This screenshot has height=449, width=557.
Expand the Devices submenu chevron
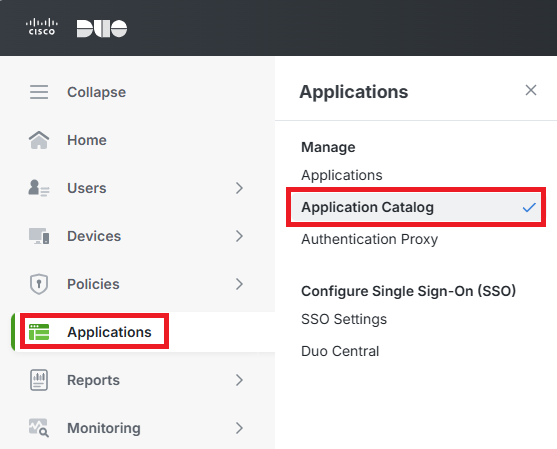pyautogui.click(x=239, y=236)
